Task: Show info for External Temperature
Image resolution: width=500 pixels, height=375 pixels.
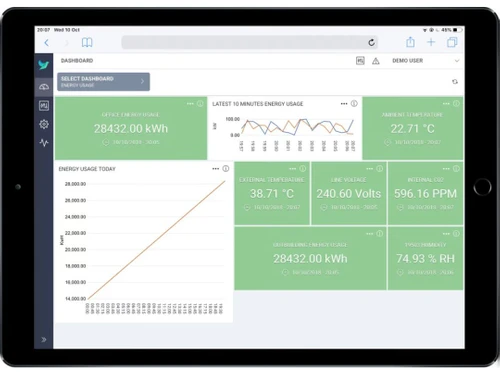Action: pos(303,169)
